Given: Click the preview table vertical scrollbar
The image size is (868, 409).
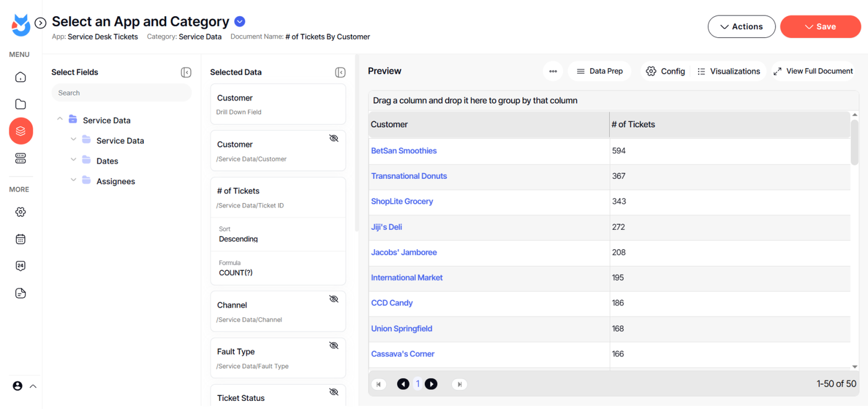Looking at the screenshot, I should coord(854,143).
